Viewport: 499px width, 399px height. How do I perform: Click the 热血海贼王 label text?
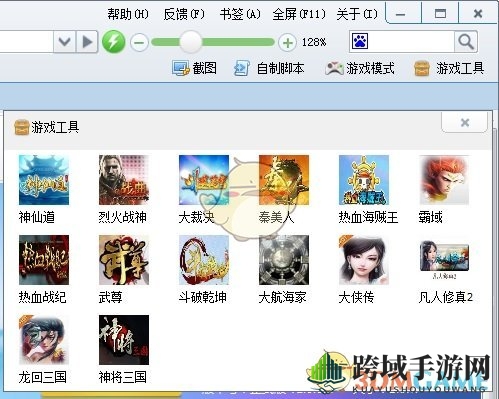pos(368,217)
